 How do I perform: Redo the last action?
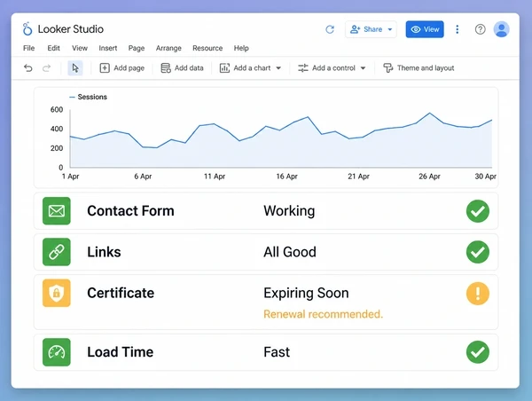pos(46,68)
